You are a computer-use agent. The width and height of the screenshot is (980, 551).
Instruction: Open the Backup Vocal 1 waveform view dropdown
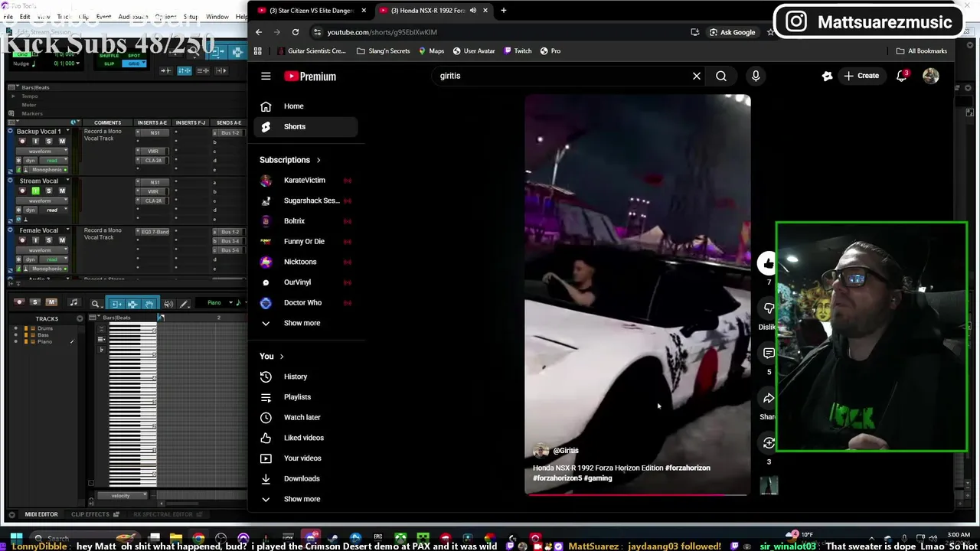coord(42,152)
